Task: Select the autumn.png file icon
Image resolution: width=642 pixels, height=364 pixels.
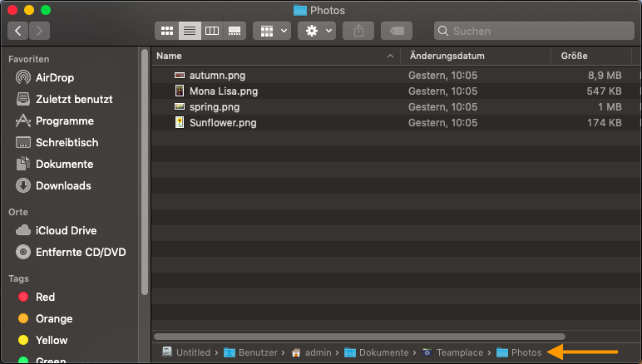Action: pyautogui.click(x=180, y=76)
